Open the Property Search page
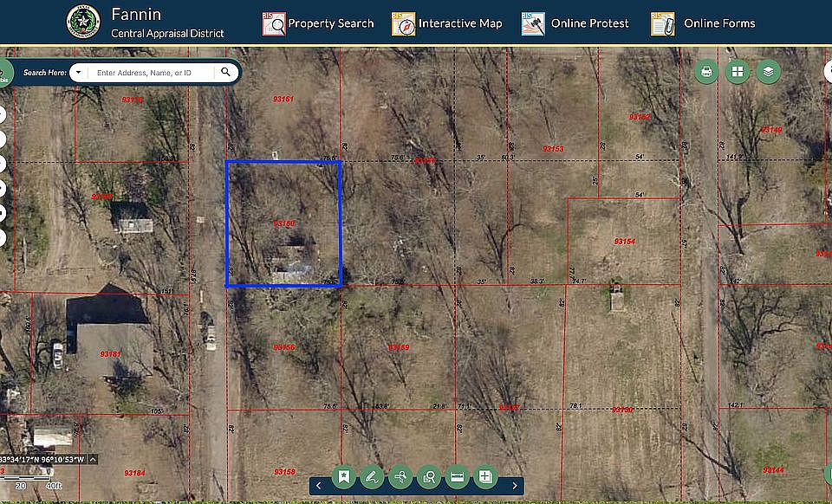 click(331, 23)
